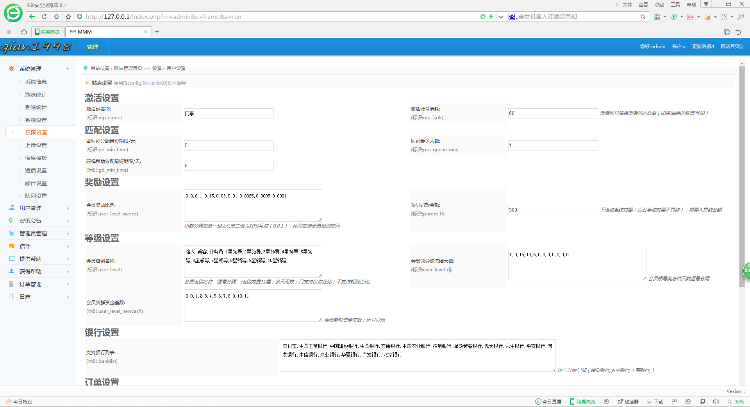
Task: Click the rightmost link in the blue header
Action: (x=732, y=46)
